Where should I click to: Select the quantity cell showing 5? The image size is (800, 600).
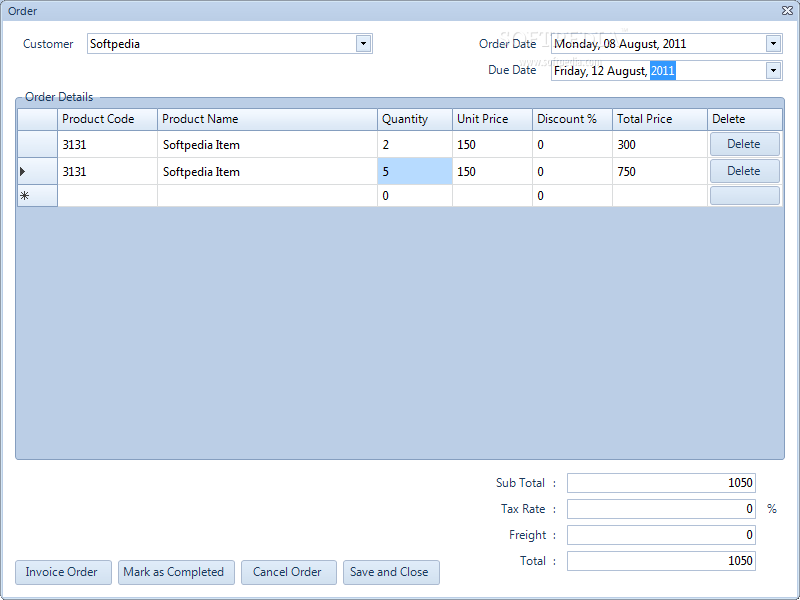pyautogui.click(x=415, y=171)
